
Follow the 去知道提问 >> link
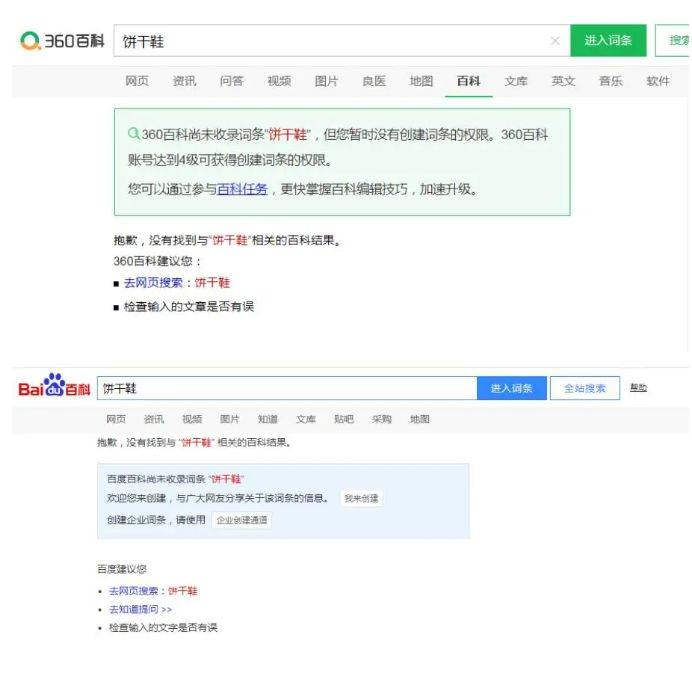coord(140,609)
